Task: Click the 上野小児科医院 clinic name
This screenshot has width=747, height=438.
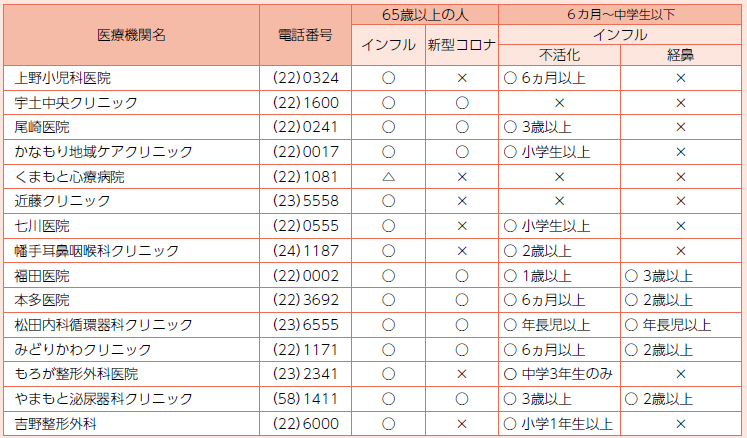Action: 64,78
